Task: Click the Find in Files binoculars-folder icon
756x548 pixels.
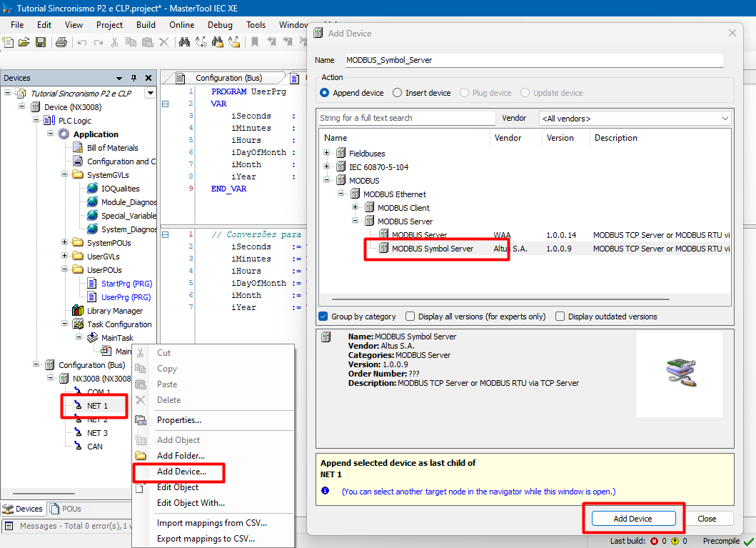Action: (x=218, y=42)
